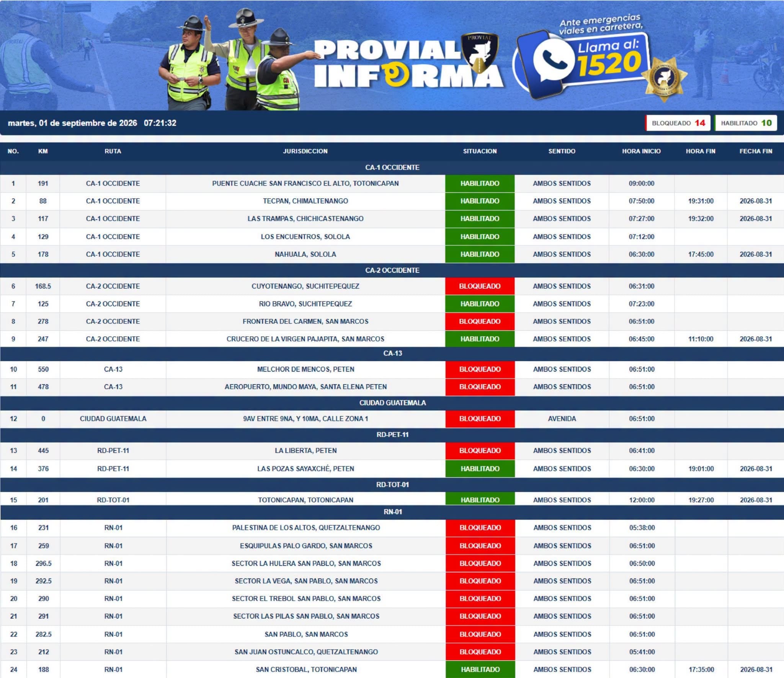Click the gold star badge emblem

(664, 80)
